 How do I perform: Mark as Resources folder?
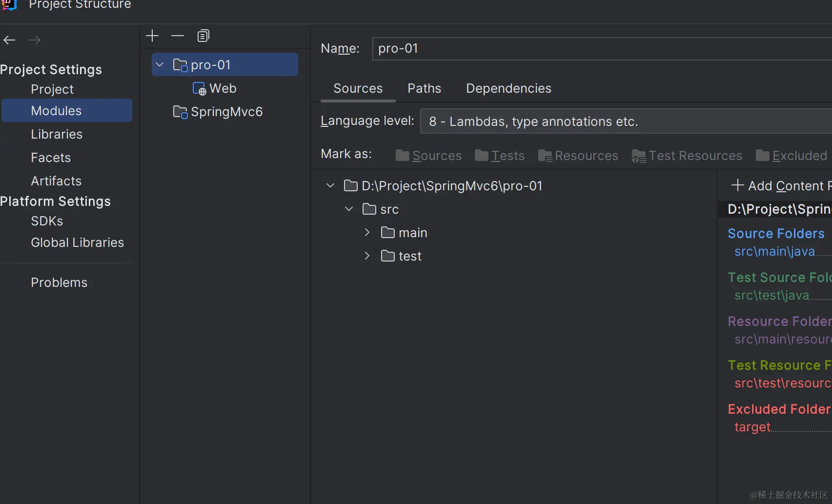[x=578, y=156]
